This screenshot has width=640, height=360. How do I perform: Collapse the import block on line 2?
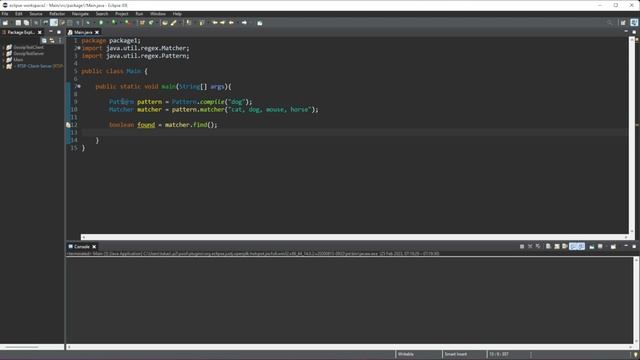(x=79, y=48)
